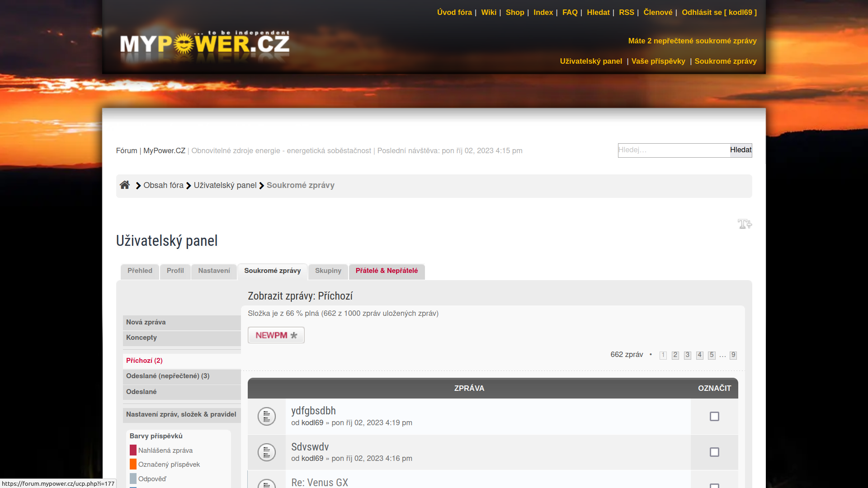Screen dimensions: 868x488
Task: Click message icon beside ydfgbsdbh
Action: tap(267, 417)
